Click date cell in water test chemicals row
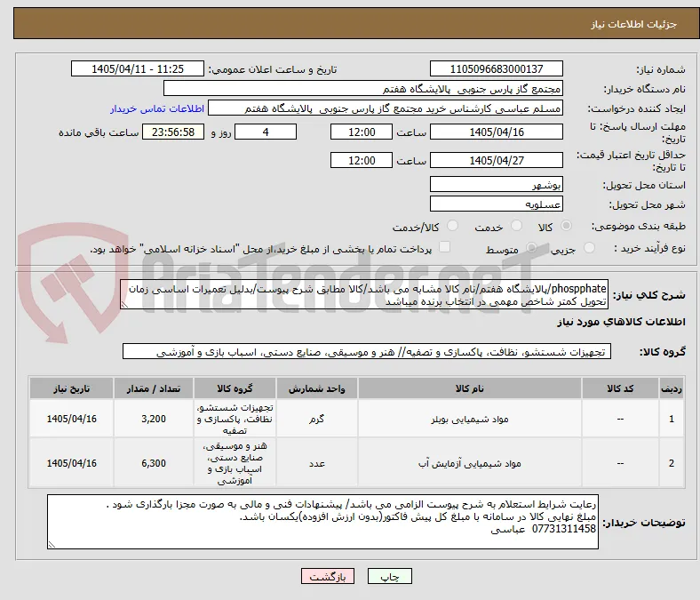Screen dimensions: 700x600 coord(71,463)
